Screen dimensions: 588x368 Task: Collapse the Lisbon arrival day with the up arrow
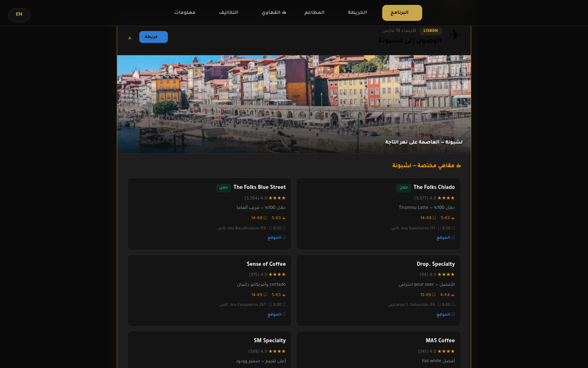click(130, 38)
